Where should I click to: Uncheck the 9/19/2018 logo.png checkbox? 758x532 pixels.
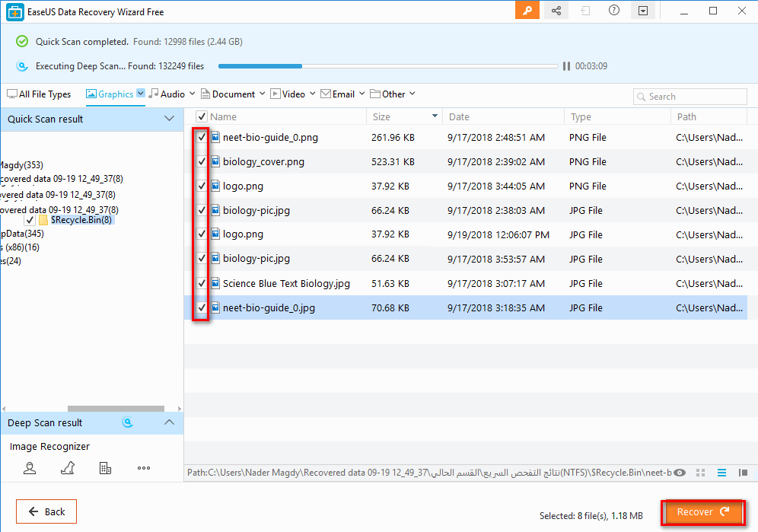tap(201, 234)
